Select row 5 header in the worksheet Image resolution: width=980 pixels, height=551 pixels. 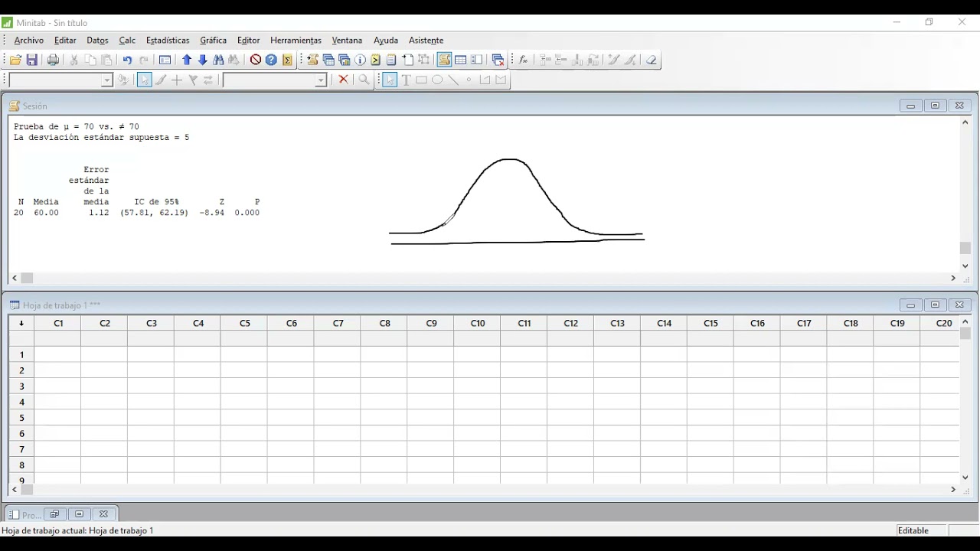pyautogui.click(x=21, y=418)
